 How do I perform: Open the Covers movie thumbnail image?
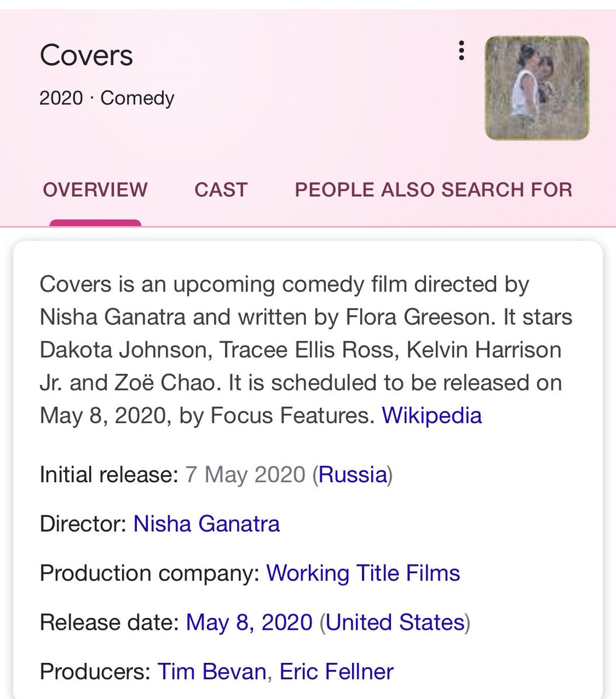pyautogui.click(x=537, y=88)
